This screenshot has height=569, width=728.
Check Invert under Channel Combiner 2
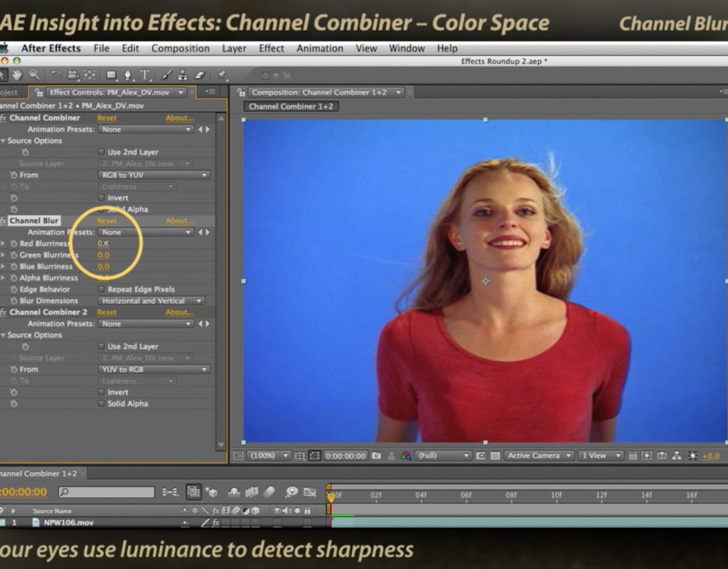click(101, 392)
